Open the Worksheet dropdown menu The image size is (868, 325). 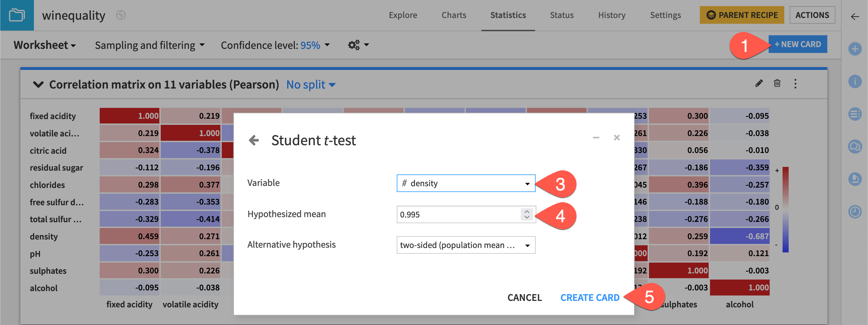pyautogui.click(x=44, y=45)
